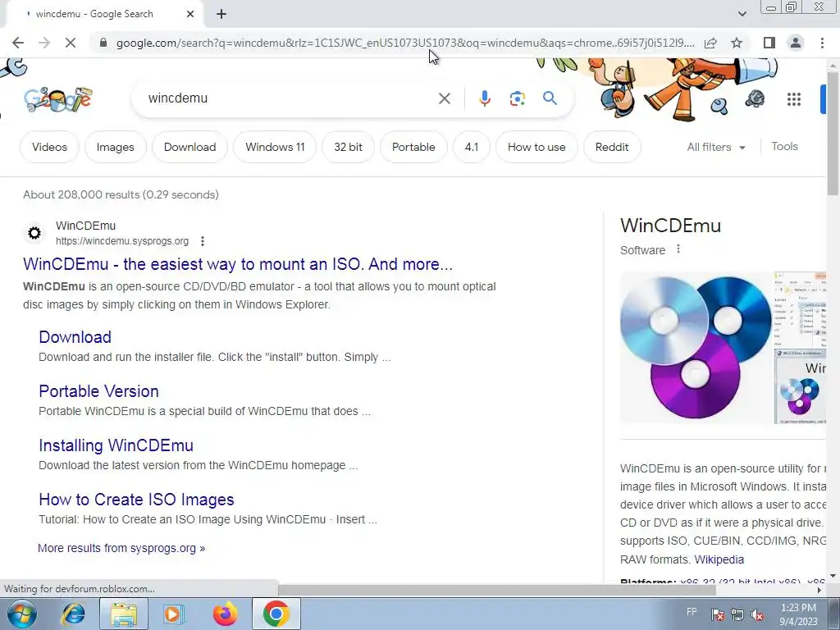This screenshot has height=630, width=840.
Task: Clear the search box with the X
Action: pyautogui.click(x=444, y=98)
